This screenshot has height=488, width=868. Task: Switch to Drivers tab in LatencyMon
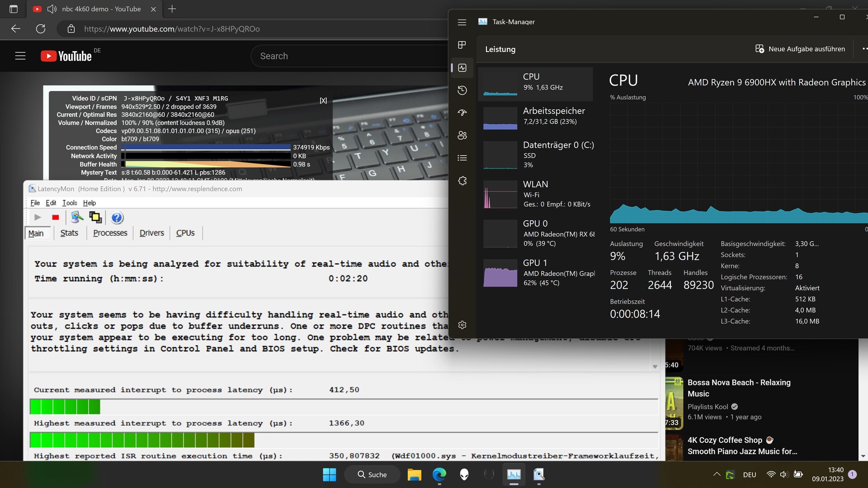151,233
